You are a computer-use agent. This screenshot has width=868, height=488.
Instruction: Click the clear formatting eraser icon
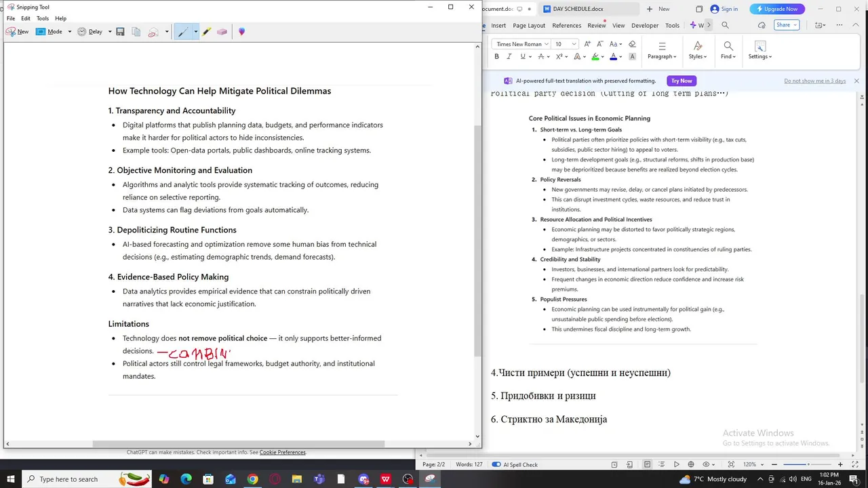click(632, 44)
